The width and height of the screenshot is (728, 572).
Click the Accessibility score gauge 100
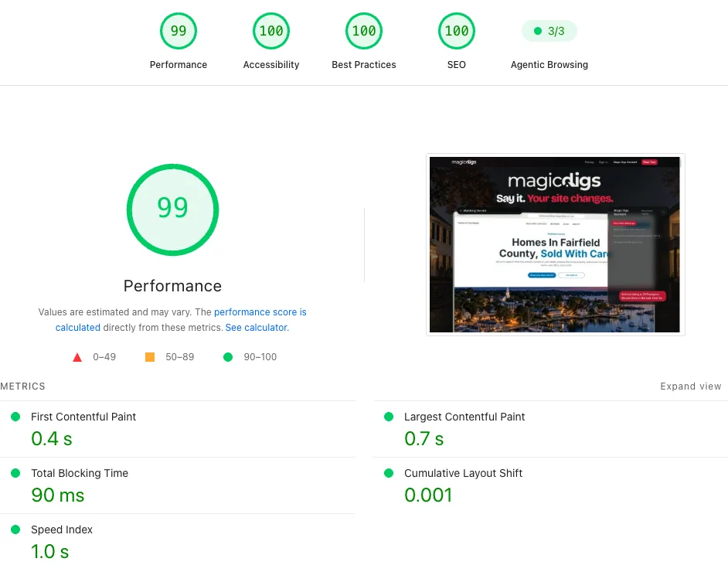271,31
